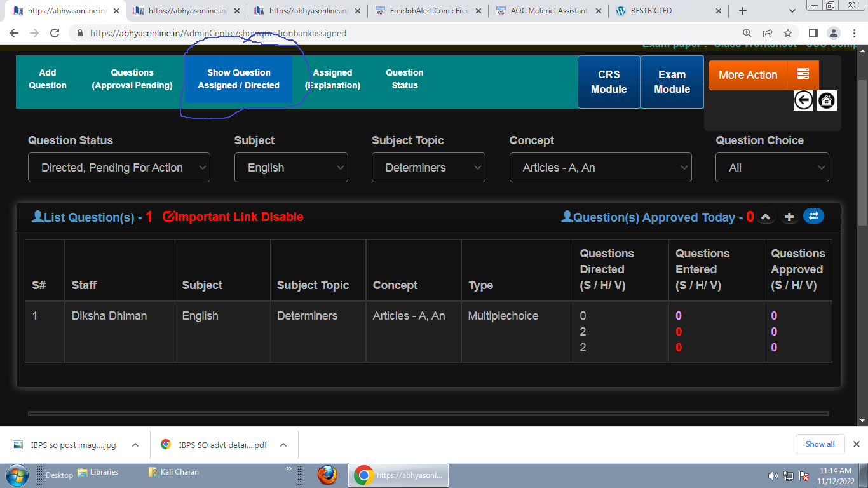Open the More Action list icon
Screen dimensions: 868x488
803,74
